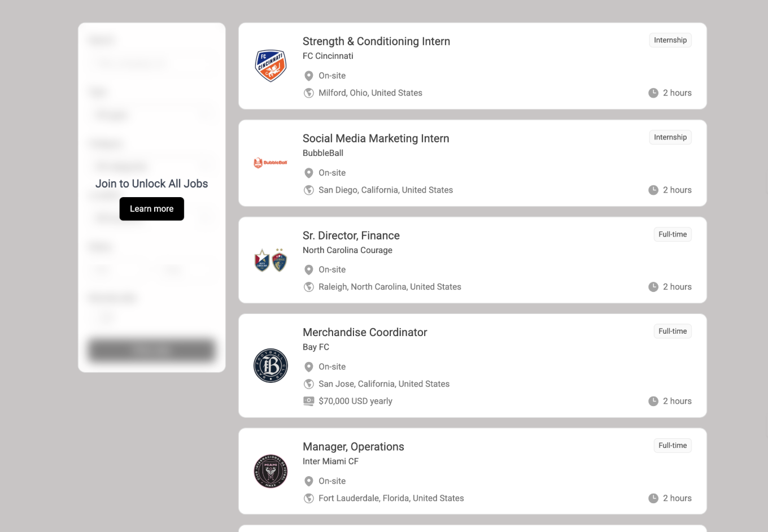The height and width of the screenshot is (532, 768).
Task: Click the FC Cincinnati company name
Action: (x=328, y=56)
